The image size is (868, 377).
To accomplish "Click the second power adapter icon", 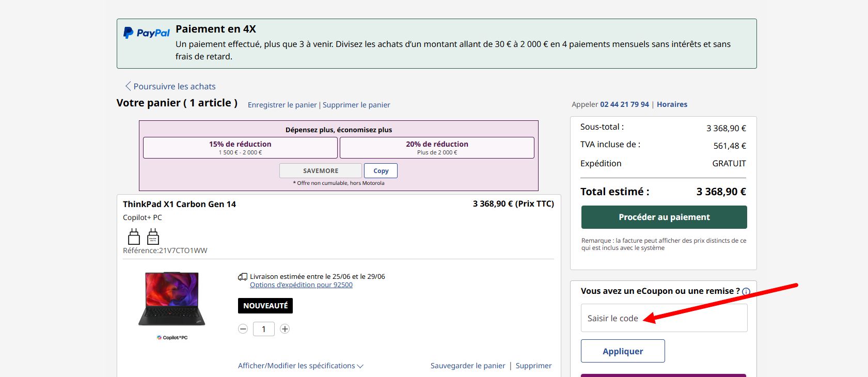I will coord(153,237).
